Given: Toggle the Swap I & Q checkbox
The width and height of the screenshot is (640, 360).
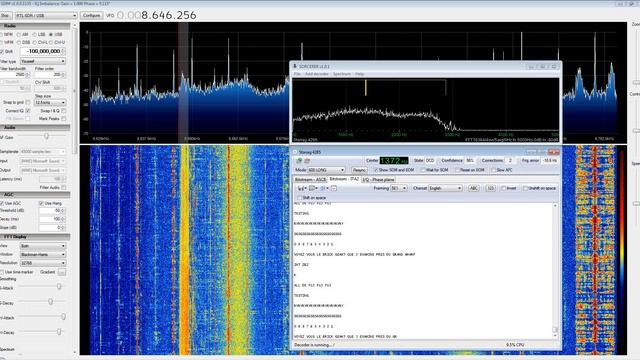Looking at the screenshot, I should click(63, 111).
